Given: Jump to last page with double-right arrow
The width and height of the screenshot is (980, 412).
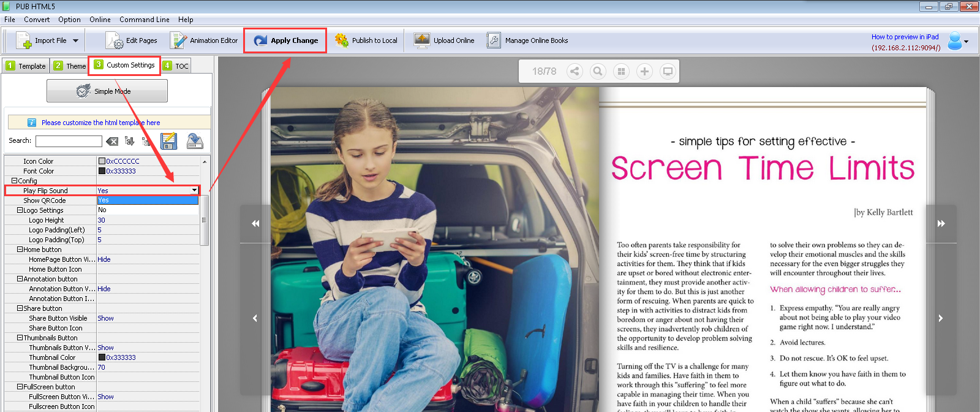Looking at the screenshot, I should click(941, 223).
